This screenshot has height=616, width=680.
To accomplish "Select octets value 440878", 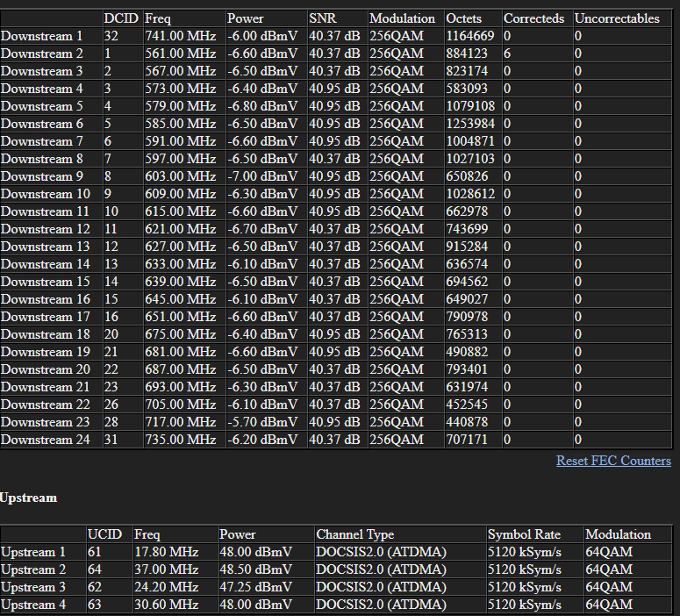I will coord(467,422).
